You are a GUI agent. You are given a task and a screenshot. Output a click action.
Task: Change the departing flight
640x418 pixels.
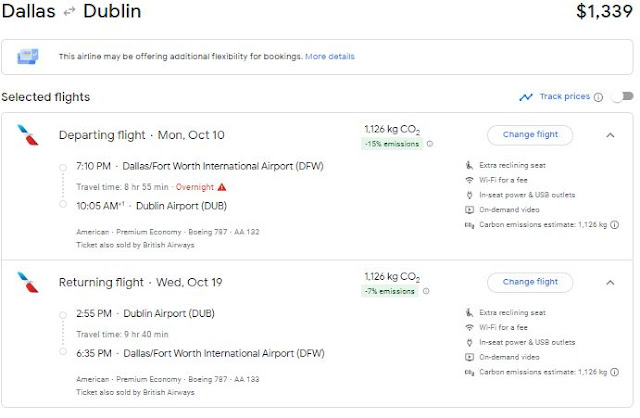[x=529, y=134]
